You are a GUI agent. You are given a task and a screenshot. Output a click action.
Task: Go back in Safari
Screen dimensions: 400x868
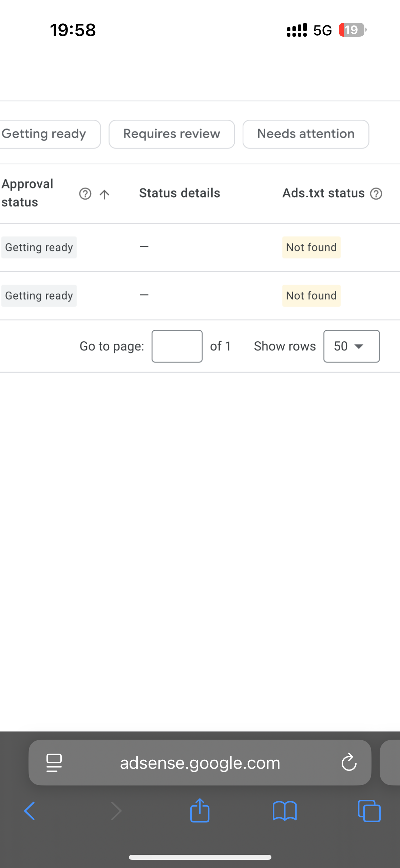pos(30,811)
